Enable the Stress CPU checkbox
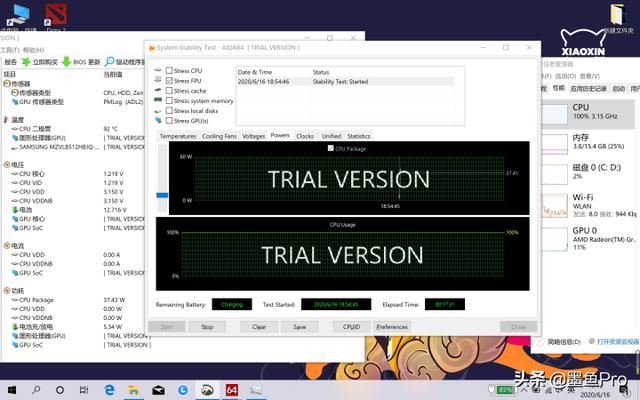 click(169, 71)
